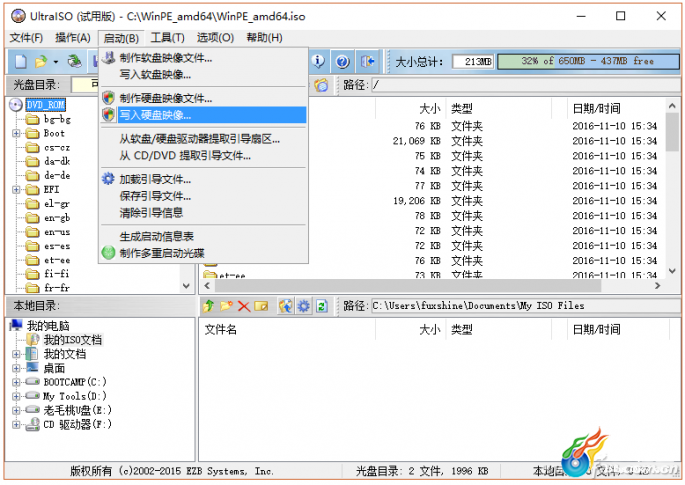Open the 选项(O) menu

tap(215, 38)
